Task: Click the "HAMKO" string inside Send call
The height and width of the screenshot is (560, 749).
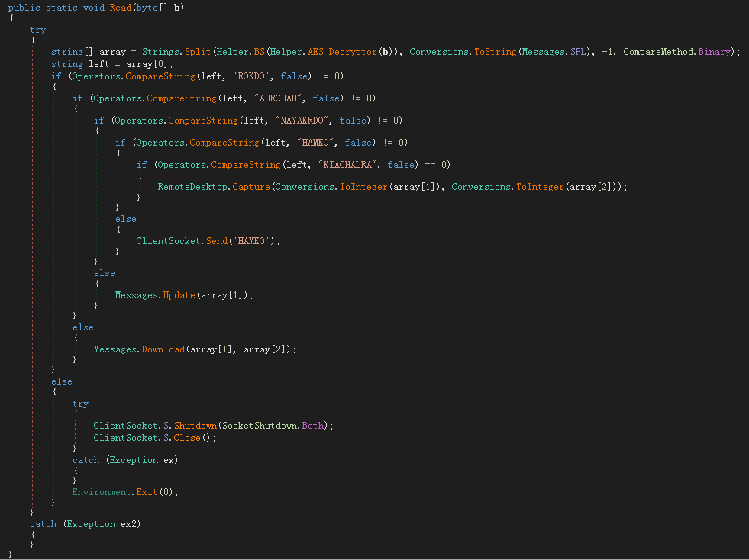Action: (x=251, y=241)
